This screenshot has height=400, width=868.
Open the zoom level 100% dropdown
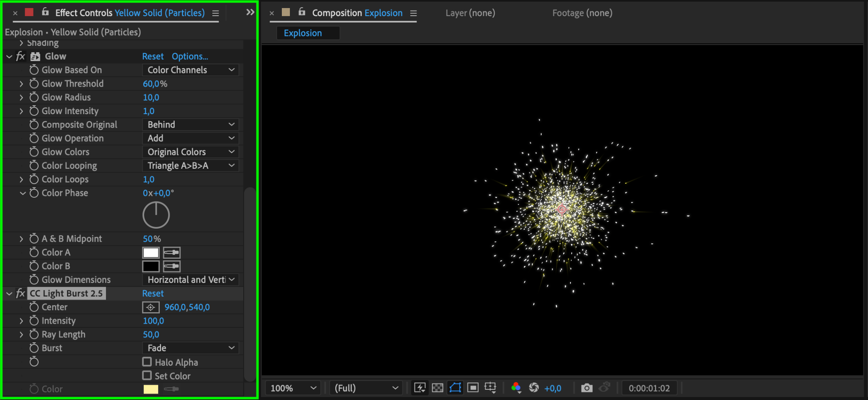293,388
